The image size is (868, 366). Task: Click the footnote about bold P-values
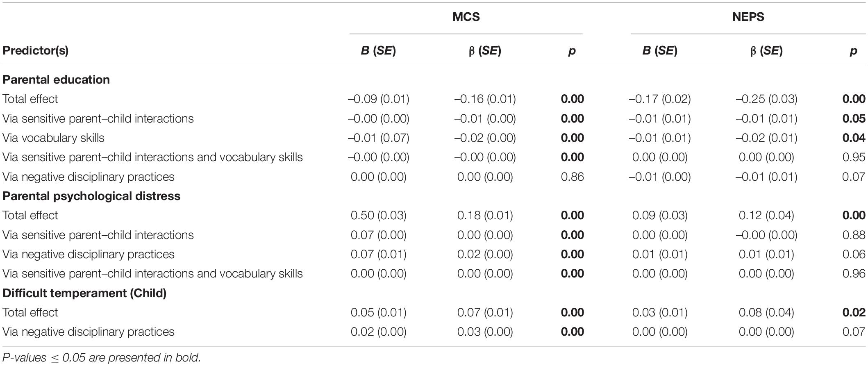[102, 357]
